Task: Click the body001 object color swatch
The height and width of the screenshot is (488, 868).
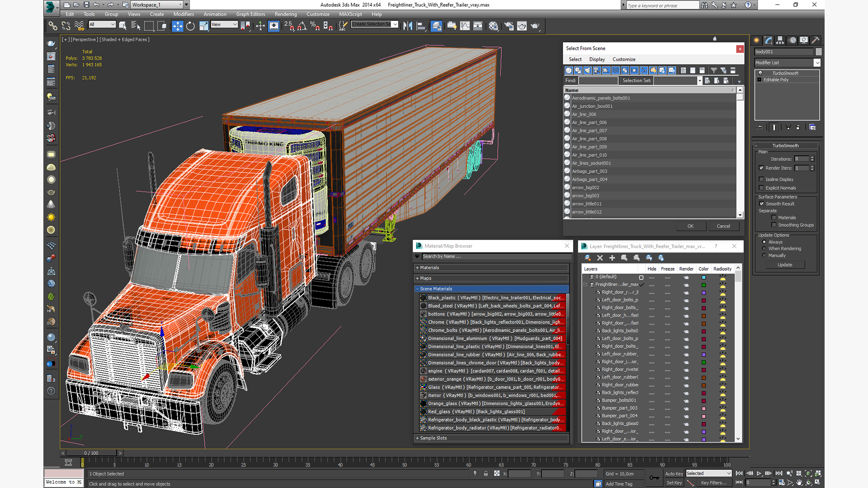Action: [x=818, y=52]
